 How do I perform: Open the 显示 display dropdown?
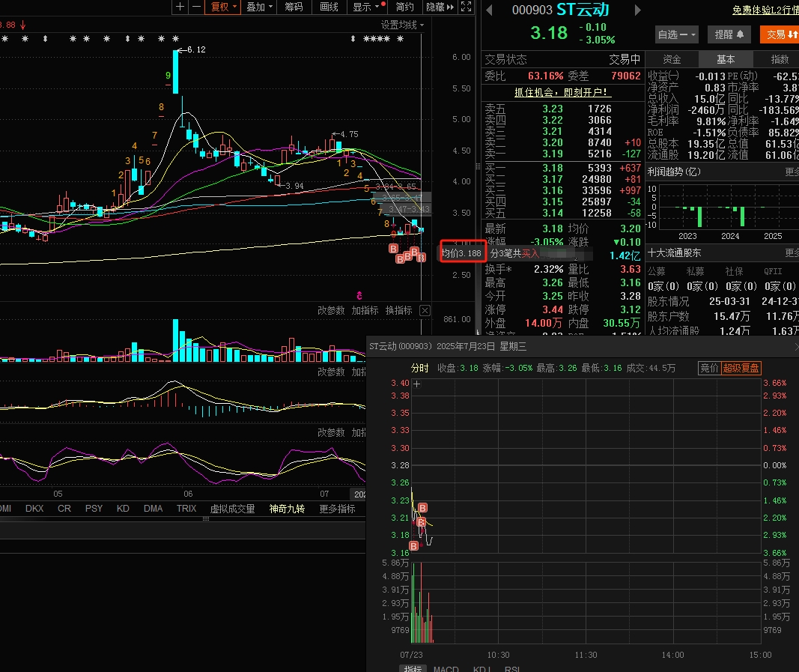click(368, 7)
